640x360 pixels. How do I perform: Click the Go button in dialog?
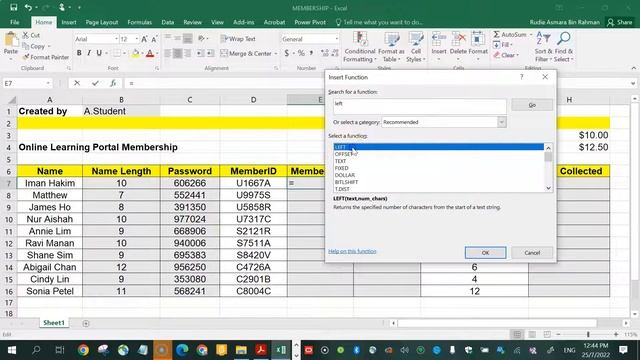[532, 105]
